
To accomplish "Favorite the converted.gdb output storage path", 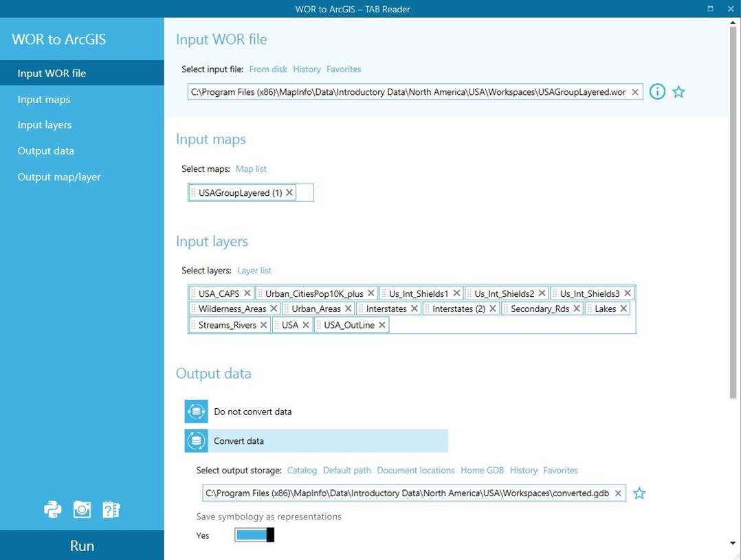I will click(639, 493).
